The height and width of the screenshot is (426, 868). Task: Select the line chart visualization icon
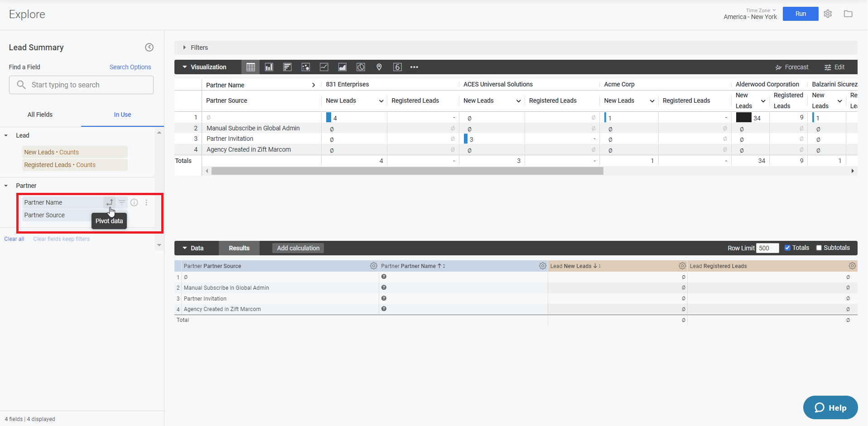[324, 67]
